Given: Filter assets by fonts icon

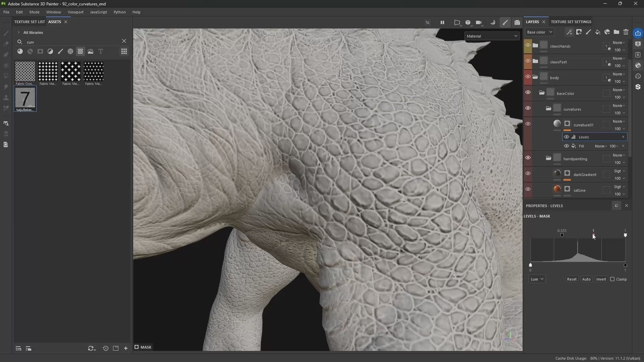Looking at the screenshot, I should (101, 51).
